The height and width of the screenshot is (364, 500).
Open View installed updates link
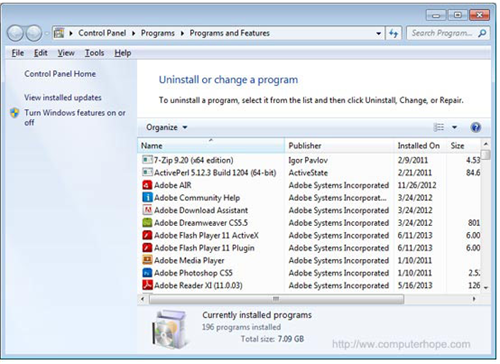point(63,98)
